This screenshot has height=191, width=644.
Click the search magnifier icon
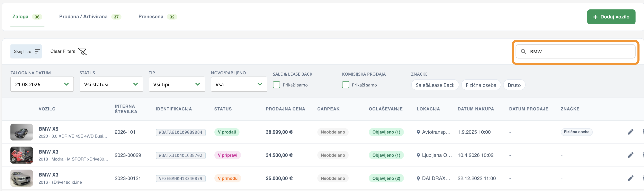[523, 51]
